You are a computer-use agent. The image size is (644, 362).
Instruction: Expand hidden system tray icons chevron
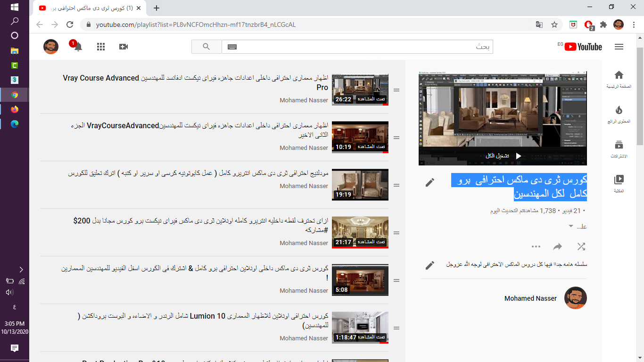[21, 270]
